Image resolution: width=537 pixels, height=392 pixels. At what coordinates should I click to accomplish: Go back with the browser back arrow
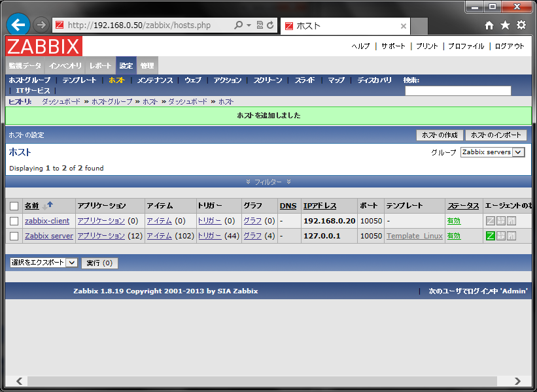[x=18, y=25]
